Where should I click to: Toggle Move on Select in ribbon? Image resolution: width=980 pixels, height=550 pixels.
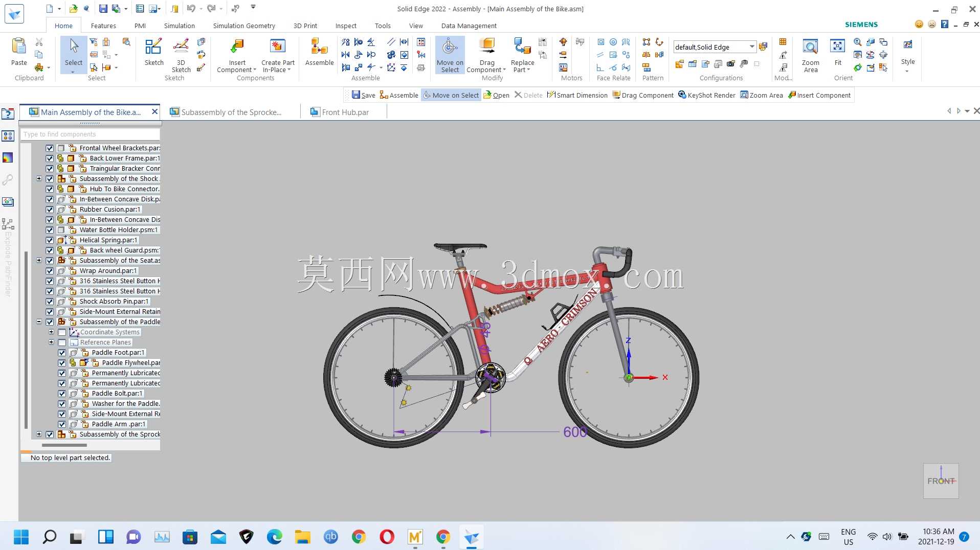pos(450,55)
